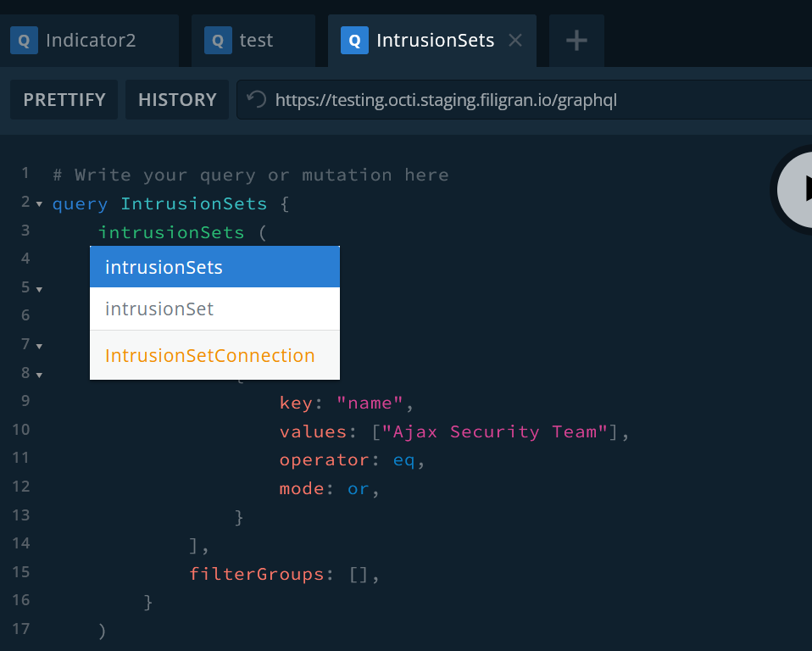The height and width of the screenshot is (651, 812).
Task: Switch to the Indicator2 tab
Action: point(89,41)
